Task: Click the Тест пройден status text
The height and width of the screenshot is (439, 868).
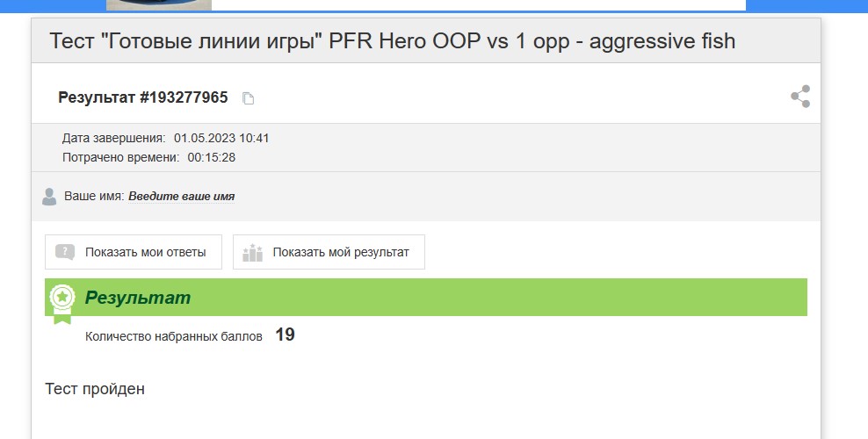Action: click(94, 388)
